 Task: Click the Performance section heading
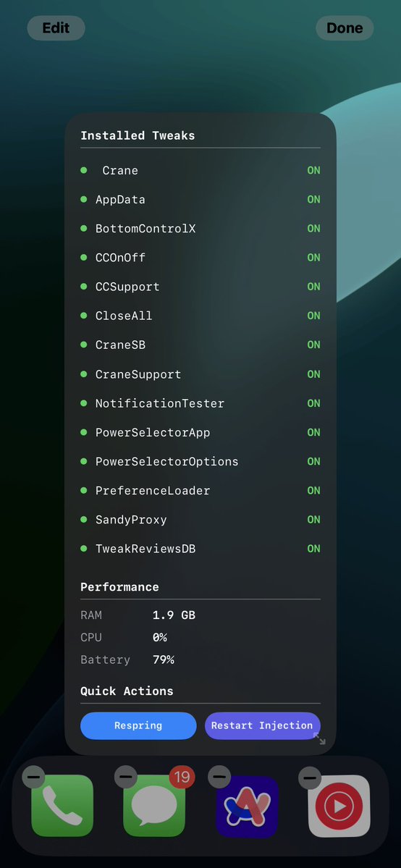[119, 587]
